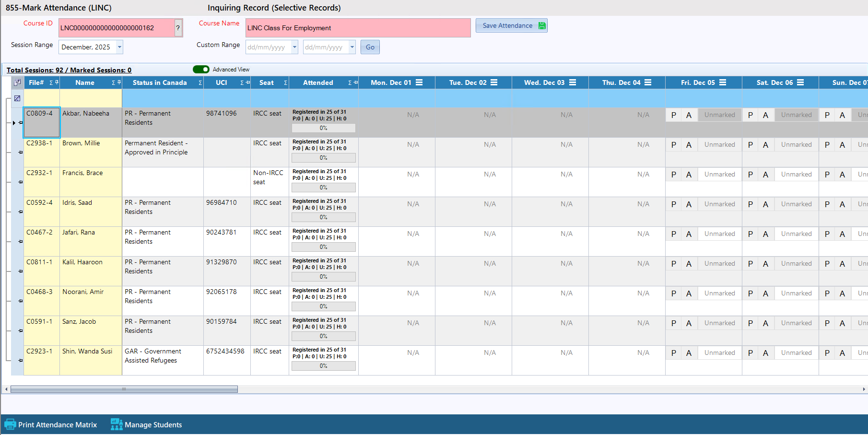Open the Fri. Dec 05 column menu icon
868x435 pixels.
723,82
